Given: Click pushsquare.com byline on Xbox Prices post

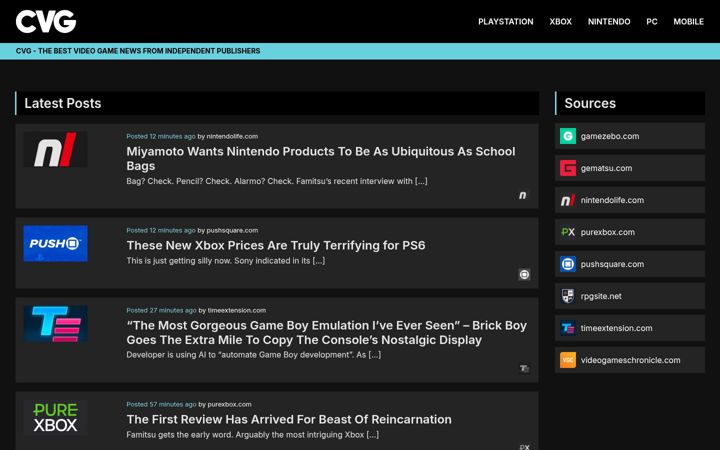Looking at the screenshot, I should [232, 231].
